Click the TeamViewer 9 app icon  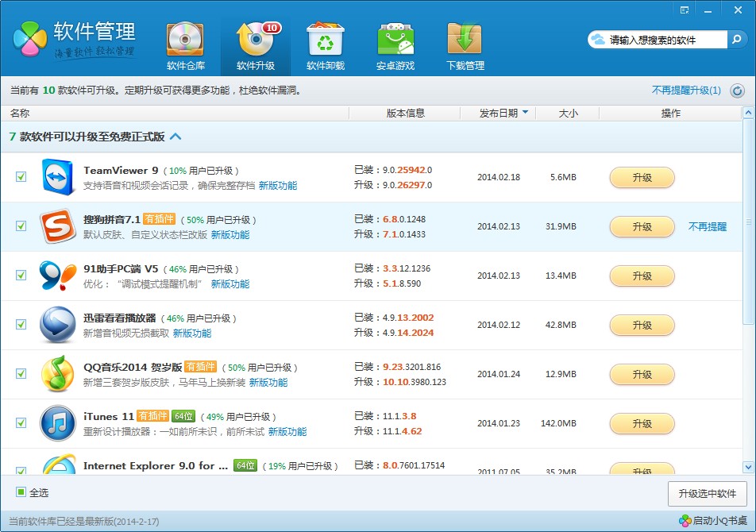point(57,177)
